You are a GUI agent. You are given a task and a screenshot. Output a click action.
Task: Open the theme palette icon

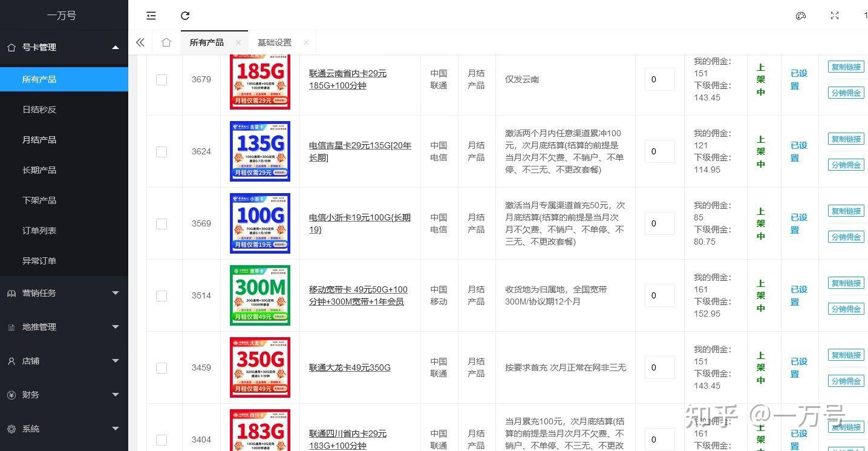pyautogui.click(x=801, y=16)
